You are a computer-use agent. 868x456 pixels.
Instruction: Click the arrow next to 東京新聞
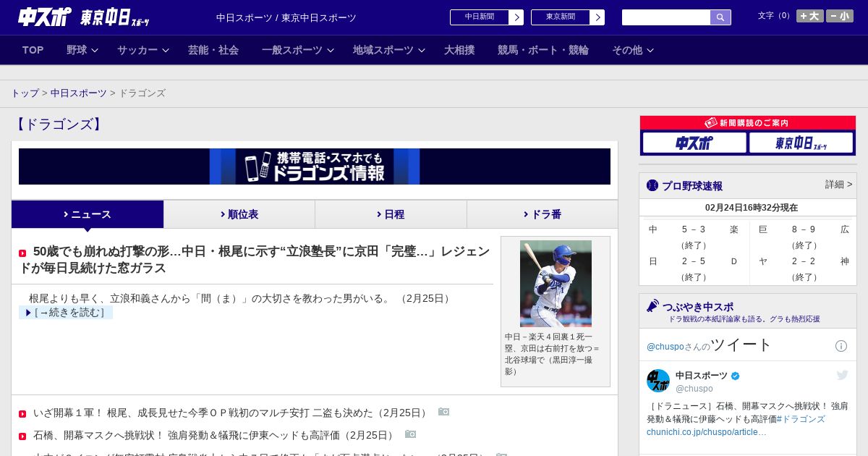point(597,17)
